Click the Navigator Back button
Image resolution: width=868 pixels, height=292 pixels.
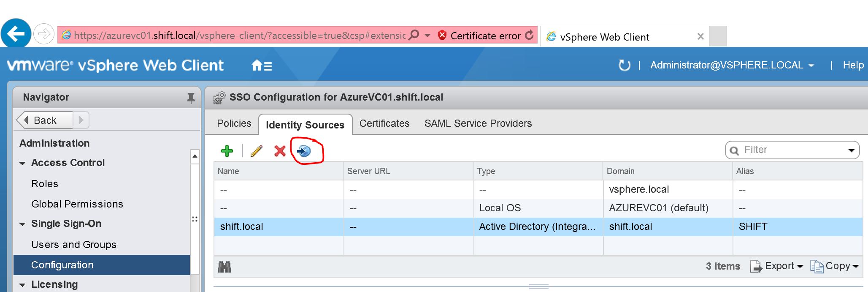coord(45,120)
